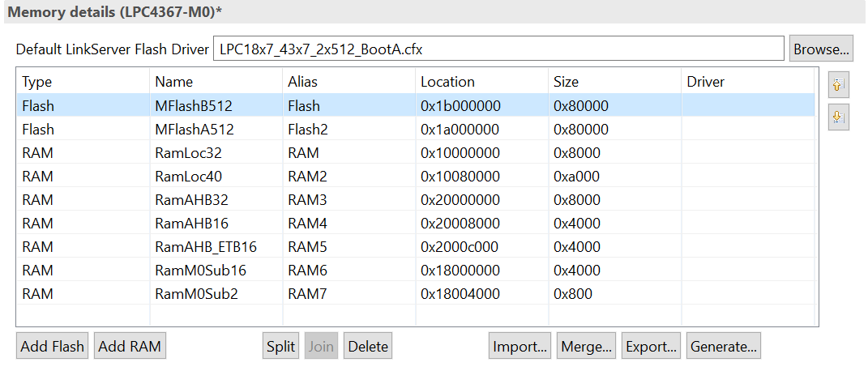Select the RamM0Sub16 name cell

[216, 271]
